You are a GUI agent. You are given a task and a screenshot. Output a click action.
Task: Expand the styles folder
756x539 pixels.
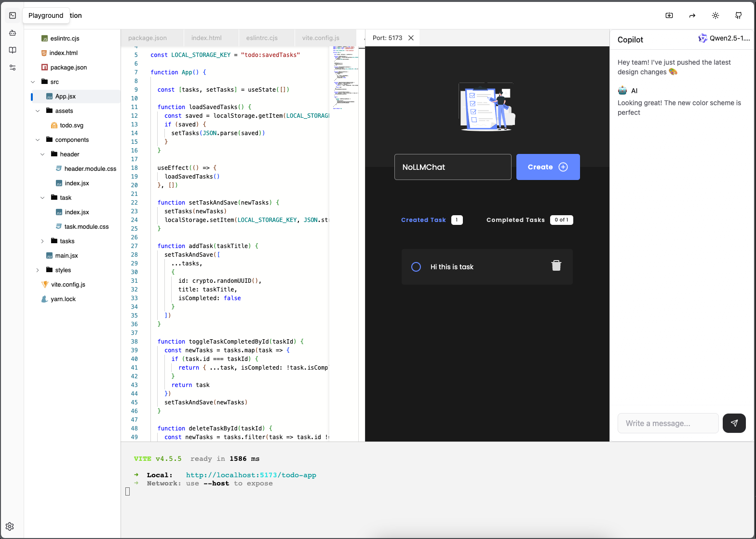pos(38,270)
